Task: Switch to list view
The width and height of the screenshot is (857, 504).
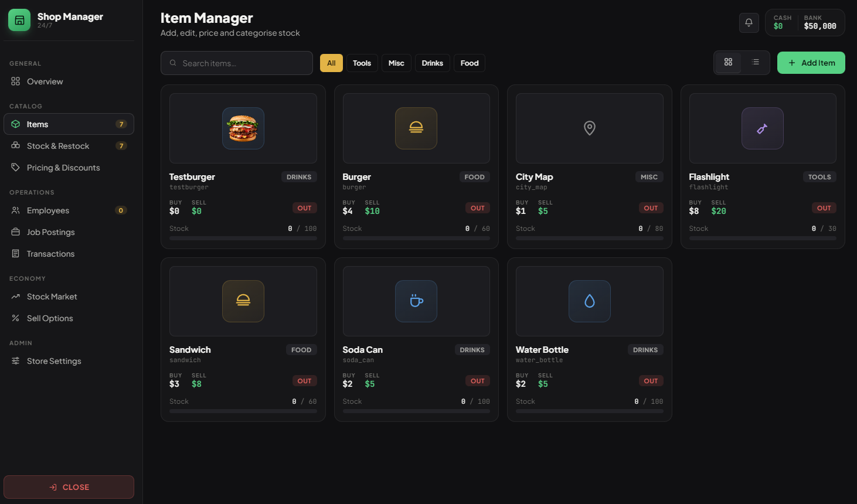Action: click(x=756, y=62)
